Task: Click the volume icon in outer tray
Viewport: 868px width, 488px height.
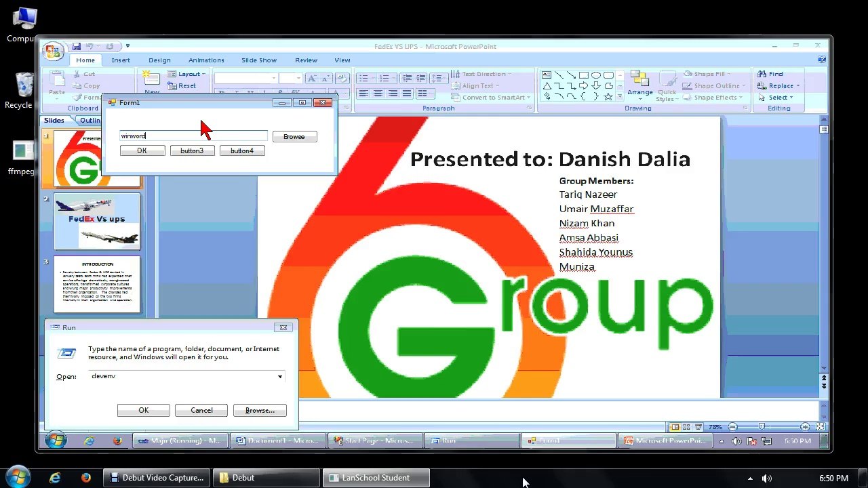Action: pyautogui.click(x=767, y=479)
